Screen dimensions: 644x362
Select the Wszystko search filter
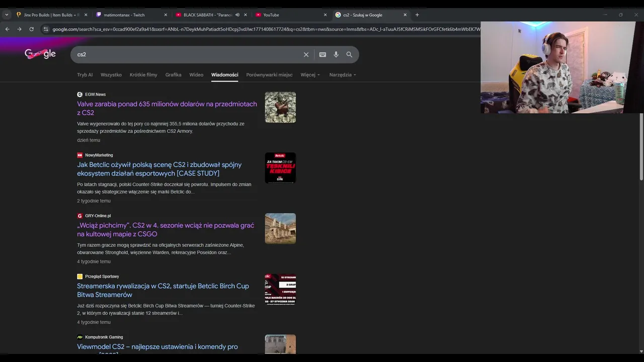click(111, 74)
